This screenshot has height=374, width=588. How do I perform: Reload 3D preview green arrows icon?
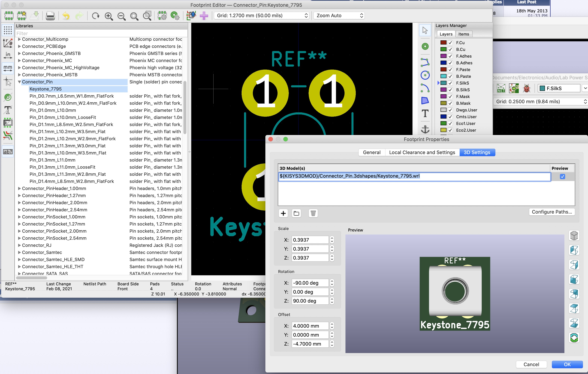[x=574, y=338]
